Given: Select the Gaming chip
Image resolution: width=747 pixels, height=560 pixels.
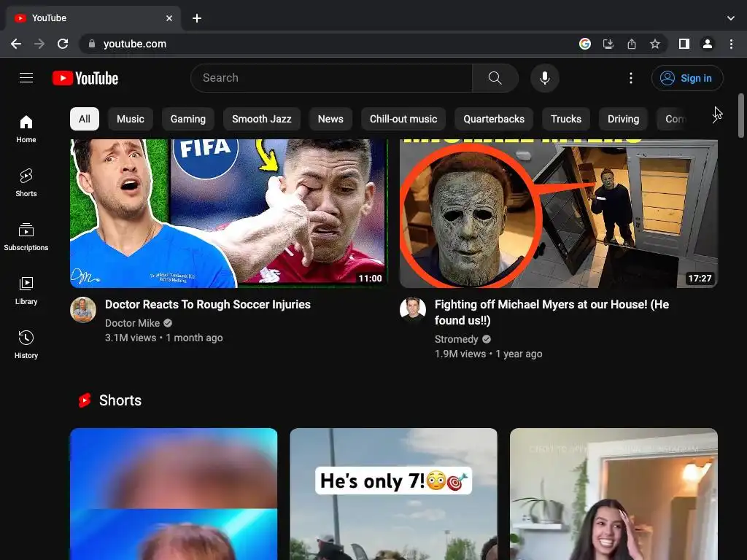Looking at the screenshot, I should 188,119.
